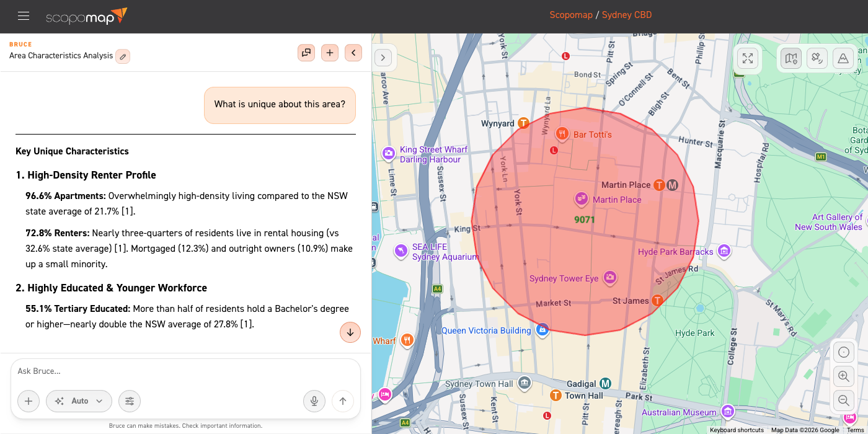Add an attachment in the chat box
The image size is (868, 434).
pyautogui.click(x=29, y=401)
